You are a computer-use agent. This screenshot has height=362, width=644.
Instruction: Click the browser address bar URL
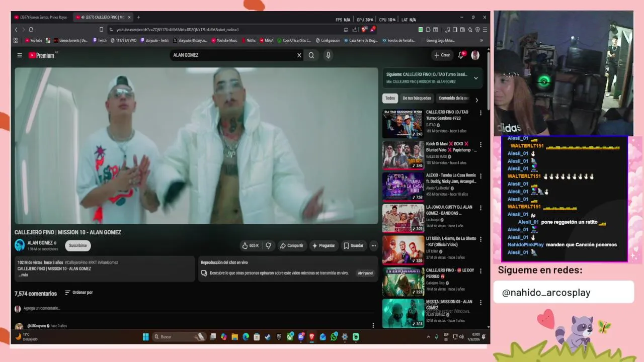pos(178,30)
